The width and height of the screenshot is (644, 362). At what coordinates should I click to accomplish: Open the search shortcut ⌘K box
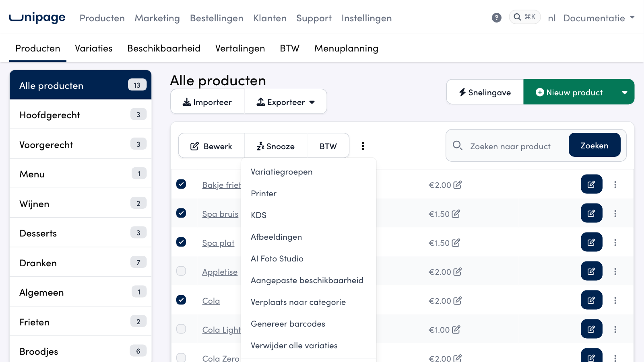[x=525, y=17]
